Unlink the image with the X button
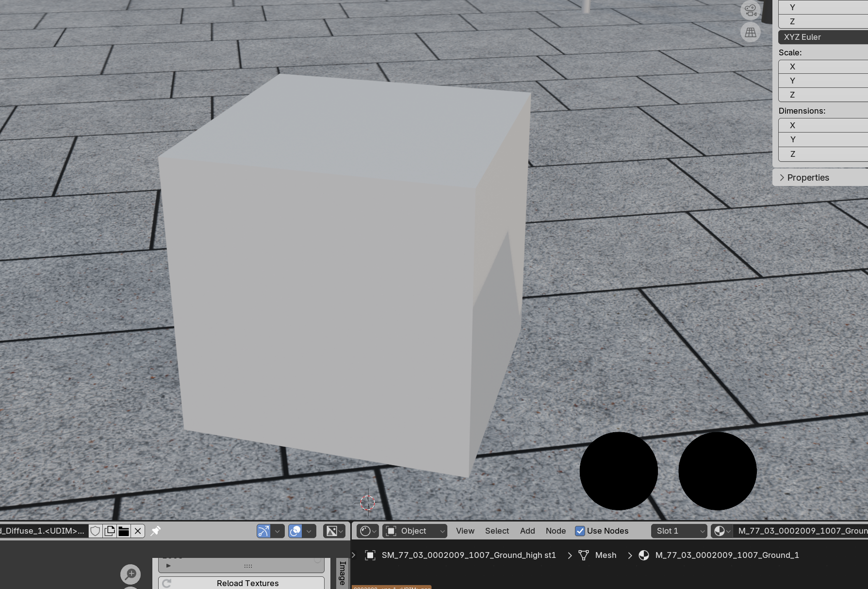Image resolution: width=868 pixels, height=589 pixels. pyautogui.click(x=138, y=531)
